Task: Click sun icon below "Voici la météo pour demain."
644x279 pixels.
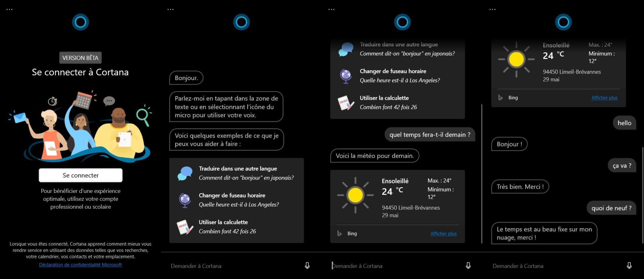Action: click(355, 195)
